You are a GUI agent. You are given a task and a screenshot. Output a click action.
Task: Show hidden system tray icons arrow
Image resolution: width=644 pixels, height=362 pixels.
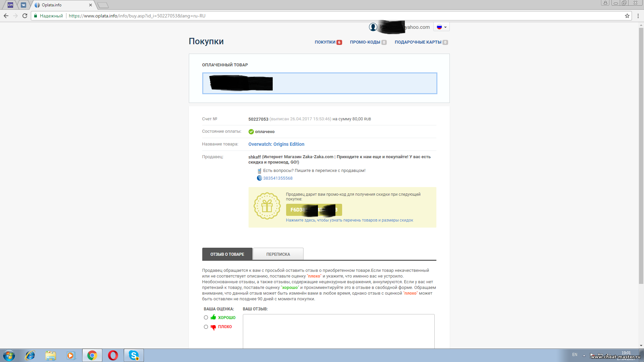click(x=584, y=355)
